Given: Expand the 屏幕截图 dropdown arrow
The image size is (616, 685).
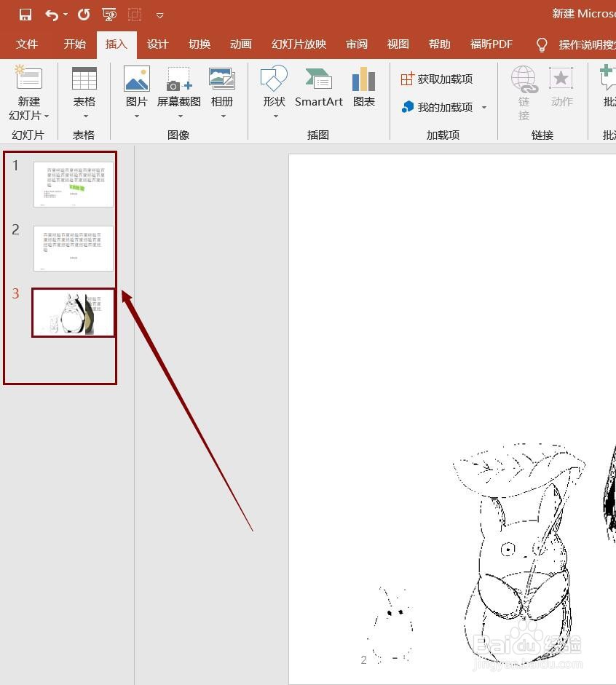Looking at the screenshot, I should pos(181,116).
